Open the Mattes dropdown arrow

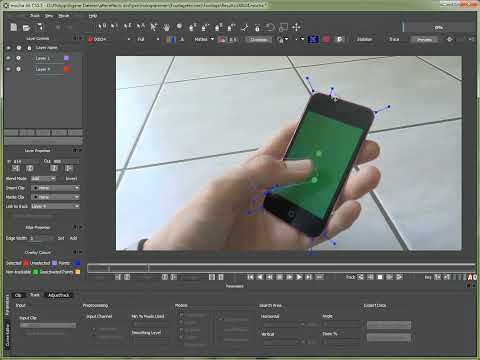tap(212, 39)
